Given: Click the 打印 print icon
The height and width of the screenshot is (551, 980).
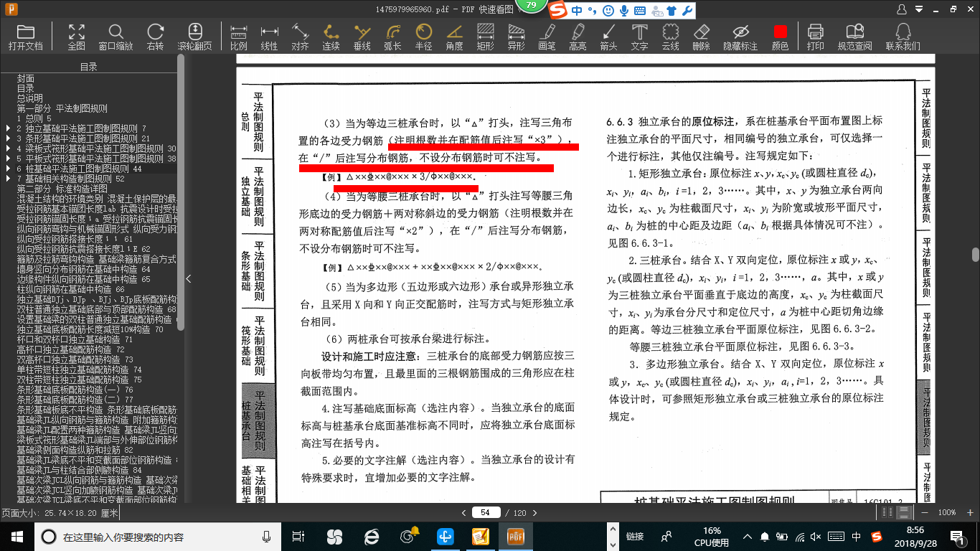Looking at the screenshot, I should click(x=815, y=37).
